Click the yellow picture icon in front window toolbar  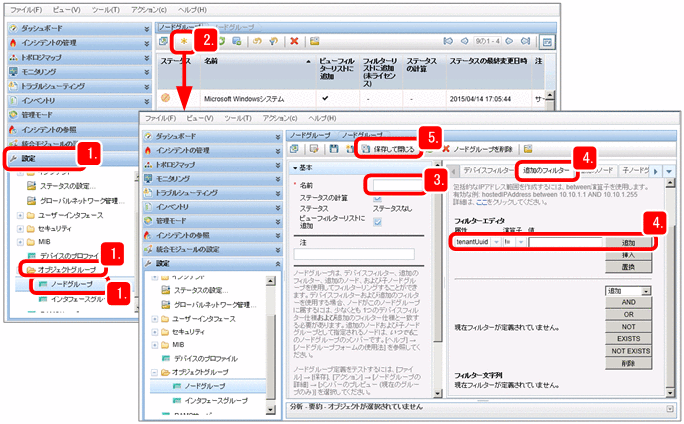point(528,149)
